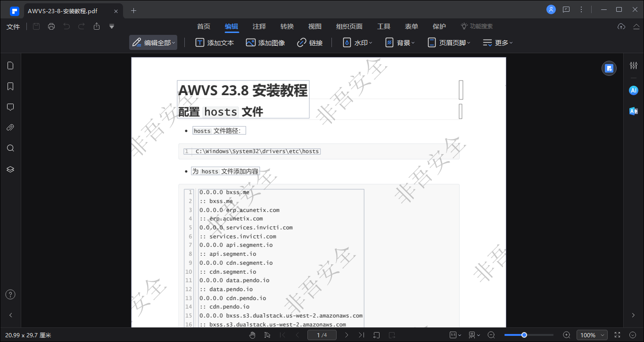
Task: Open the search panel in left sidebar
Action: pos(10,148)
